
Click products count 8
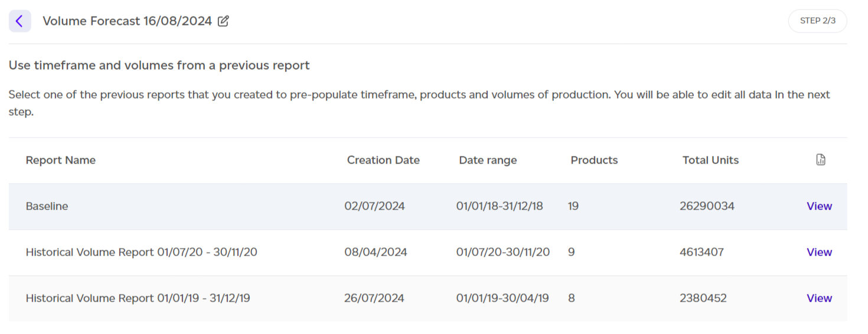[x=571, y=298]
